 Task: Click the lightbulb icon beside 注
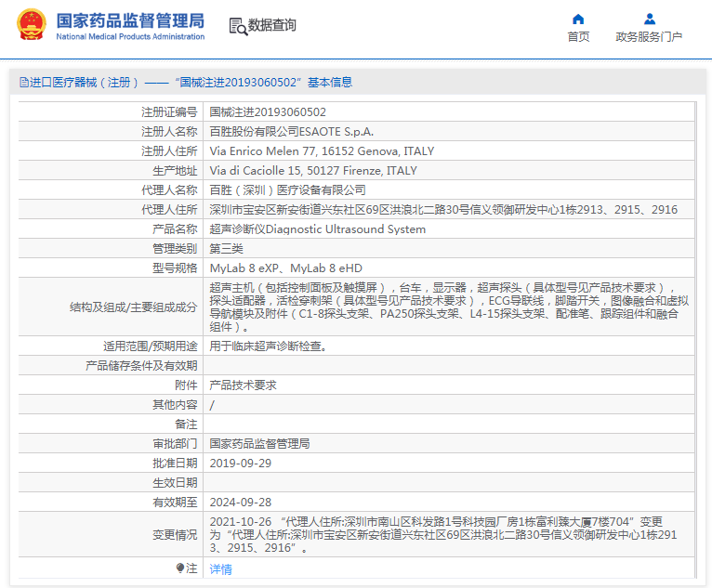[x=180, y=568]
